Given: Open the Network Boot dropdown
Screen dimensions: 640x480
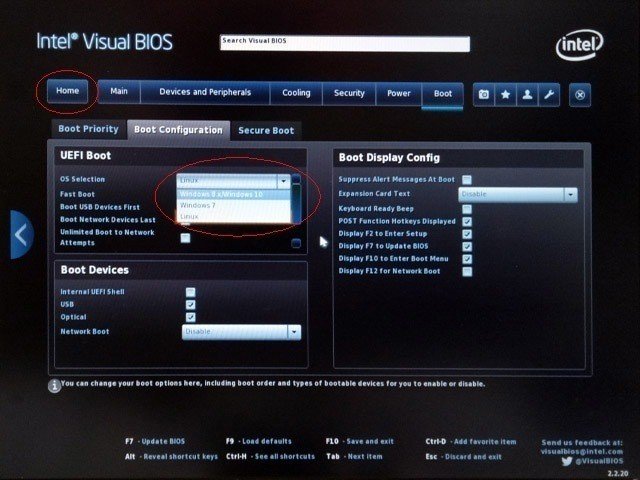Looking at the screenshot, I should pos(242,332).
